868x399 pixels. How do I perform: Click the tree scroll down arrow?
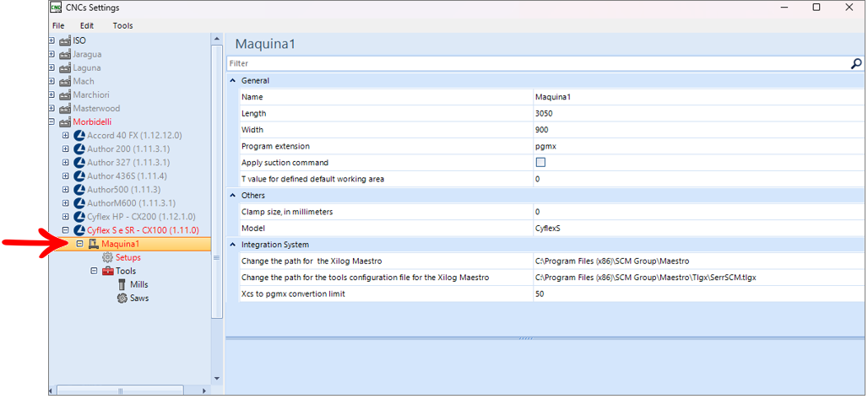(217, 379)
